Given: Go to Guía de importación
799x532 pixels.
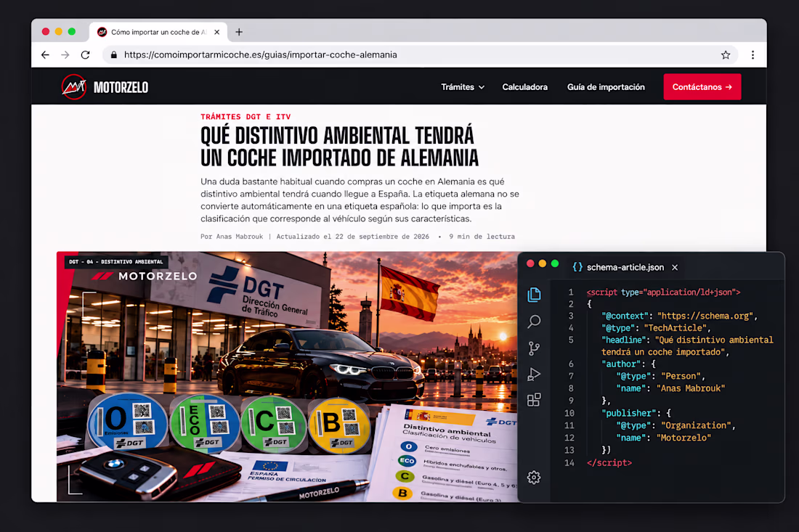Looking at the screenshot, I should [606, 87].
